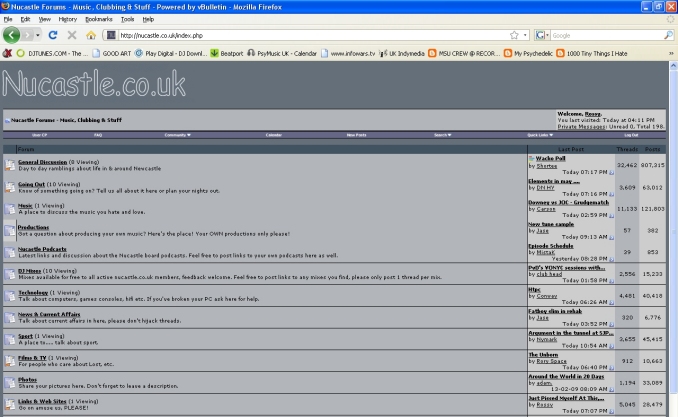Click the vertical page scrollbar
This screenshot has height=417, width=678.
672,250
